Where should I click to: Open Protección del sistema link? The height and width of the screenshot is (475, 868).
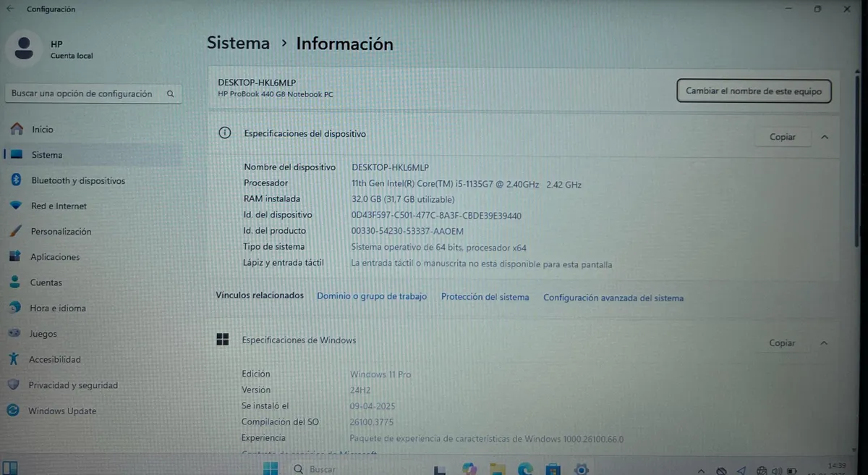pyautogui.click(x=485, y=297)
